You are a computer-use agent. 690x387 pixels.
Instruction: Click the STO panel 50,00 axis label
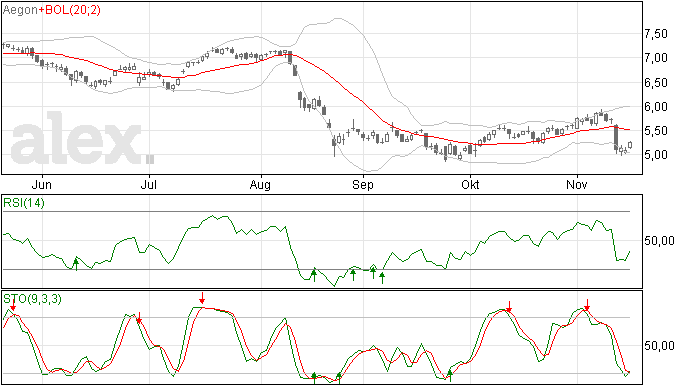pyautogui.click(x=659, y=346)
